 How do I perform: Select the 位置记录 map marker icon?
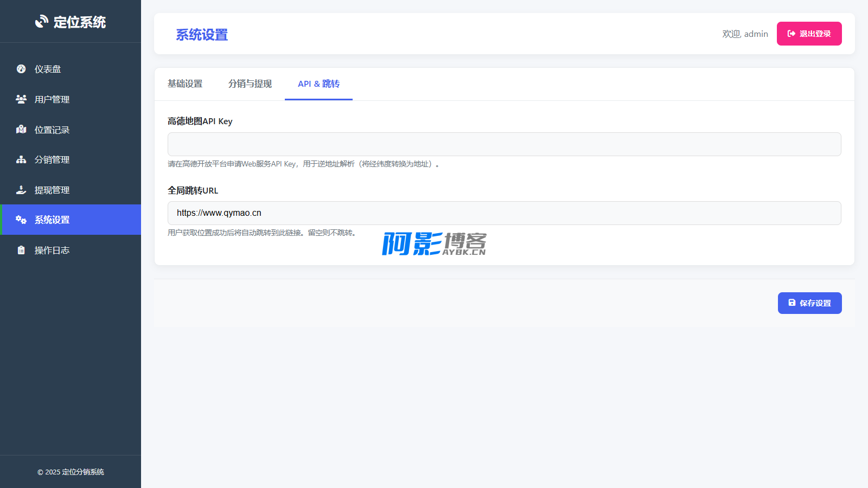[x=21, y=130]
